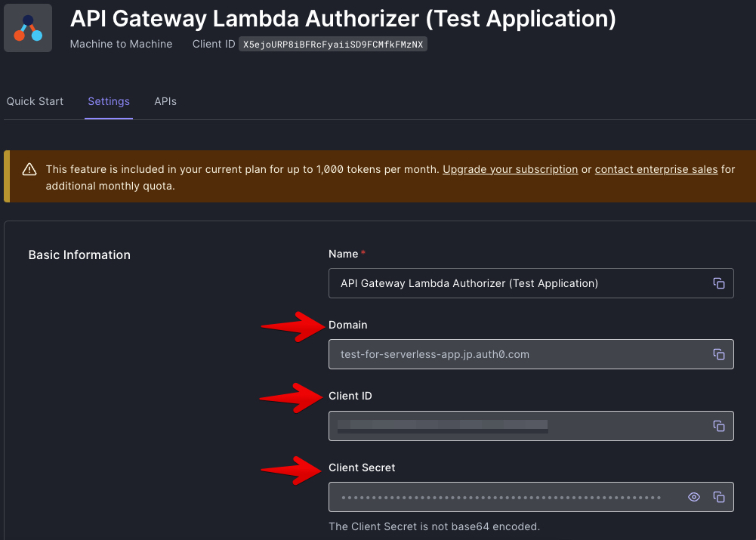This screenshot has width=756, height=540.
Task: Open the Upgrade your subscription link
Action: (510, 168)
